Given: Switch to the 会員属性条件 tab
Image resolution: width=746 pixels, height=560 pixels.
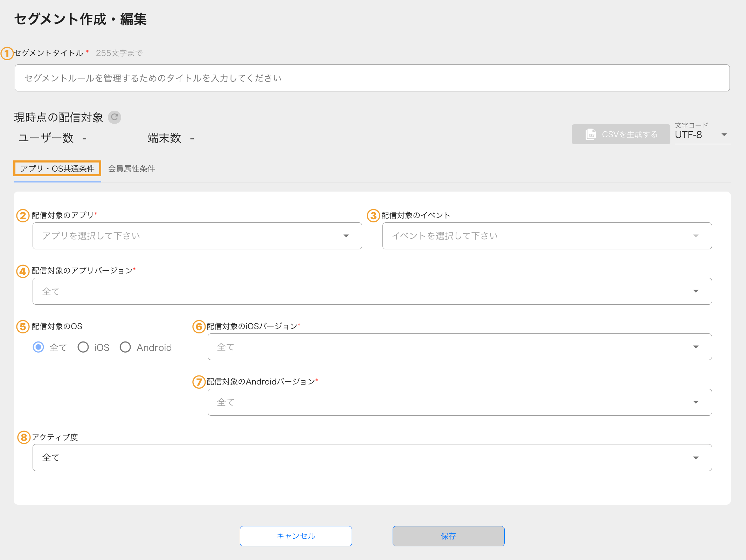Looking at the screenshot, I should coord(131,168).
